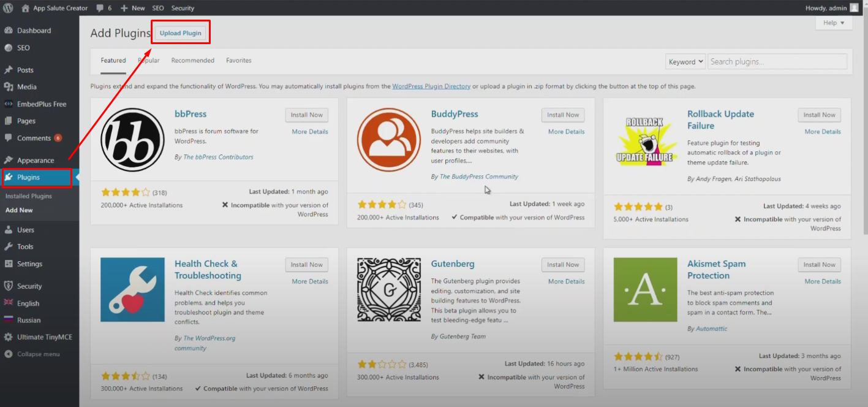Click the Security shield icon in sidebar
The image size is (868, 407).
[x=9, y=286]
